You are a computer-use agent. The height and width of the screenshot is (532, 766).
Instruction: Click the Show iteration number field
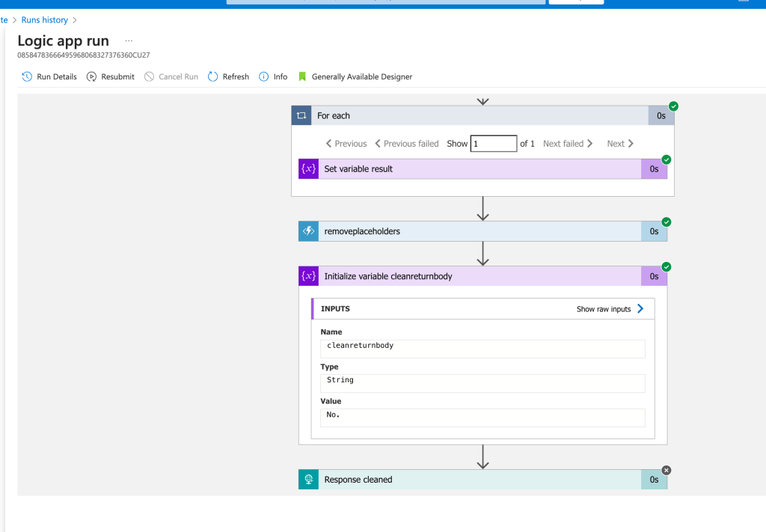pos(494,144)
